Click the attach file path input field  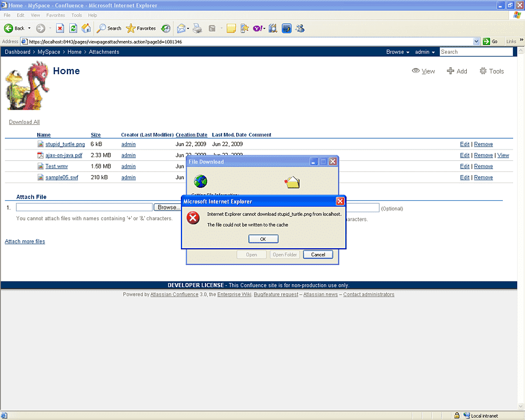[84, 207]
